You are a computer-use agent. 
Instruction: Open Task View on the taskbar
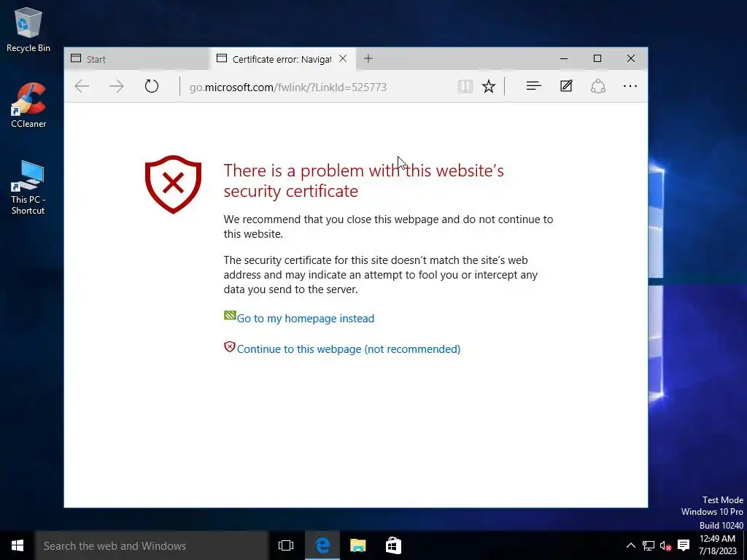[x=286, y=545]
